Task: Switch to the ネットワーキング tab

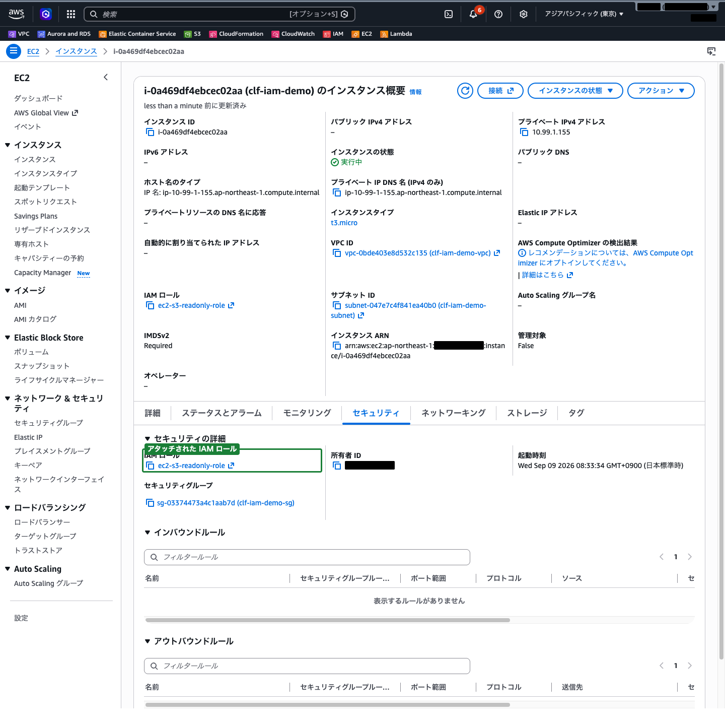Action: 454,413
